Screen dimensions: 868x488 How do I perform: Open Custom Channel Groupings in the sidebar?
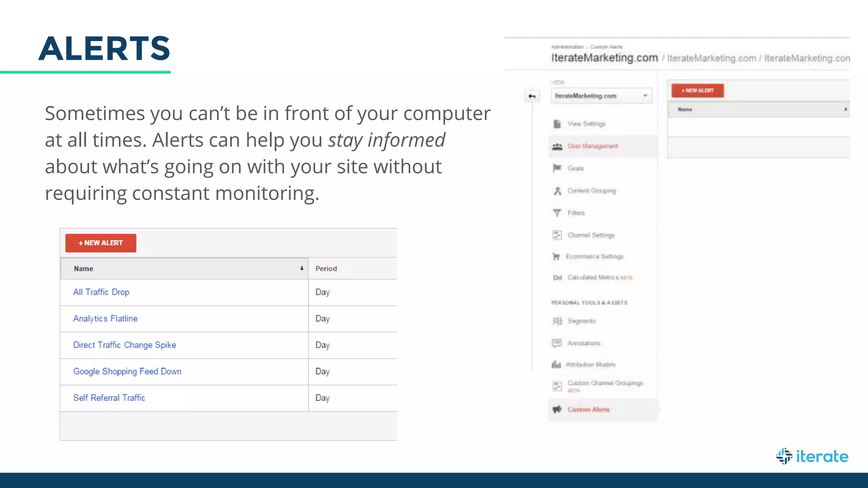point(605,384)
